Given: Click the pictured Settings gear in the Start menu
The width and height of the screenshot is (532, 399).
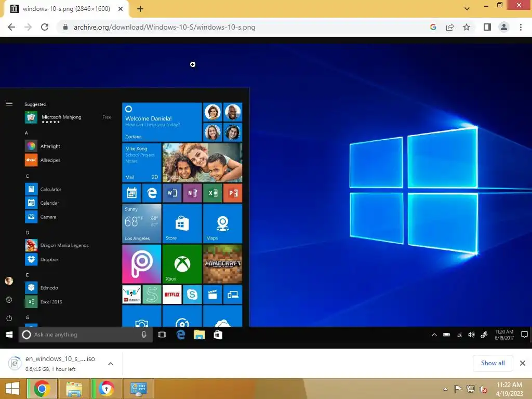Looking at the screenshot, I should click(x=9, y=300).
